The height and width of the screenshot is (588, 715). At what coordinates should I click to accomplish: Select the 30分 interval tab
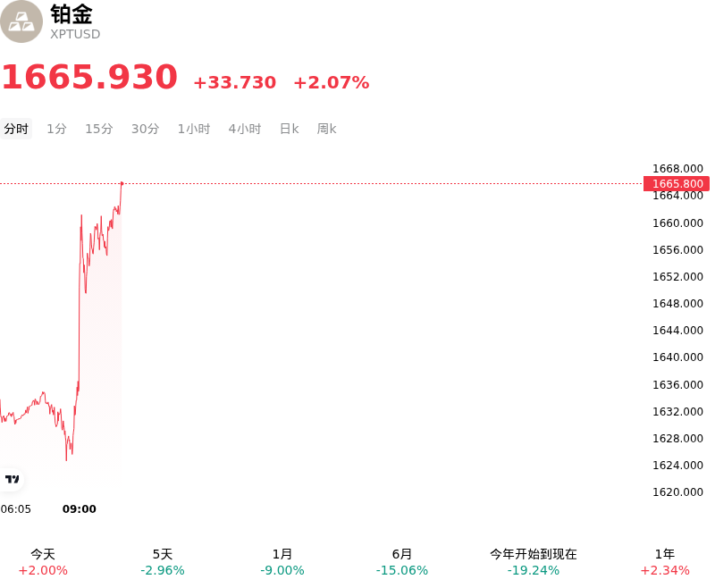(x=145, y=129)
